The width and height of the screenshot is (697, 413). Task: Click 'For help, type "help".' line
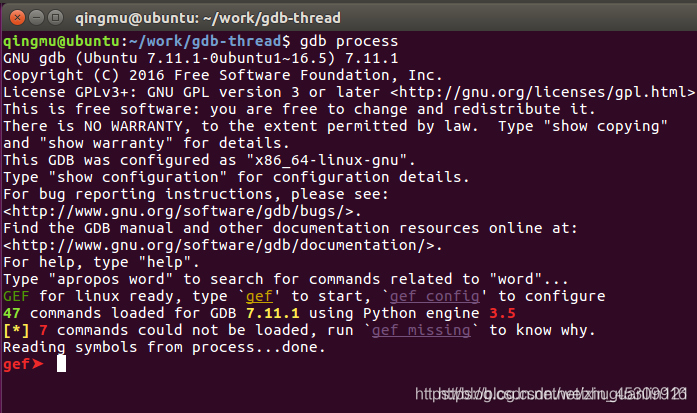click(x=101, y=262)
